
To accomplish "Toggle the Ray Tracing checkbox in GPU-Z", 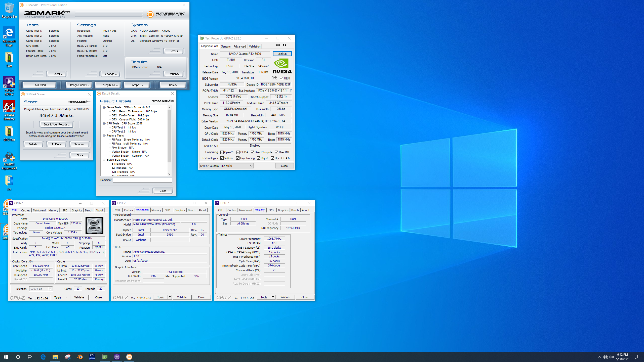I will 238,158.
